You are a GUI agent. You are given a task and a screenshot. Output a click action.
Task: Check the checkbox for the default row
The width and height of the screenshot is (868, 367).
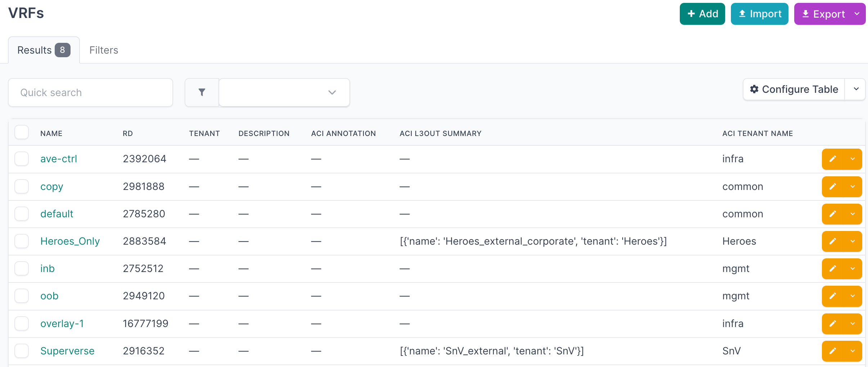click(22, 214)
